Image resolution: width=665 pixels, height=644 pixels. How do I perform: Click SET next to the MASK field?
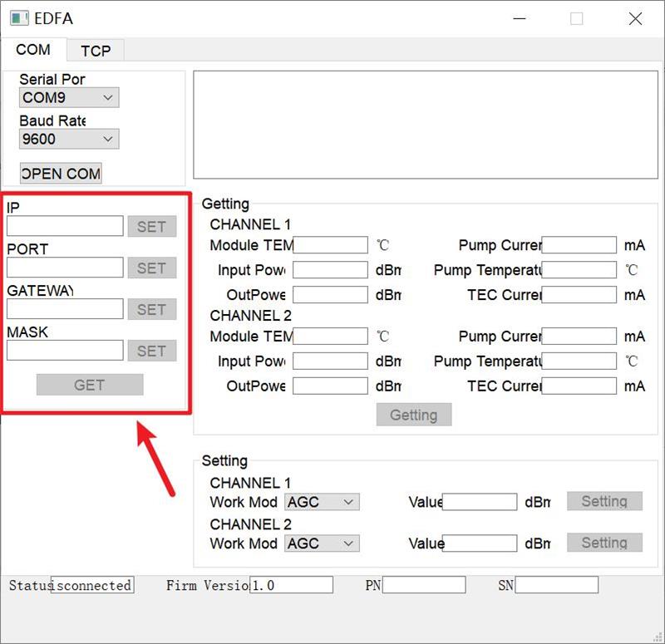click(x=152, y=350)
